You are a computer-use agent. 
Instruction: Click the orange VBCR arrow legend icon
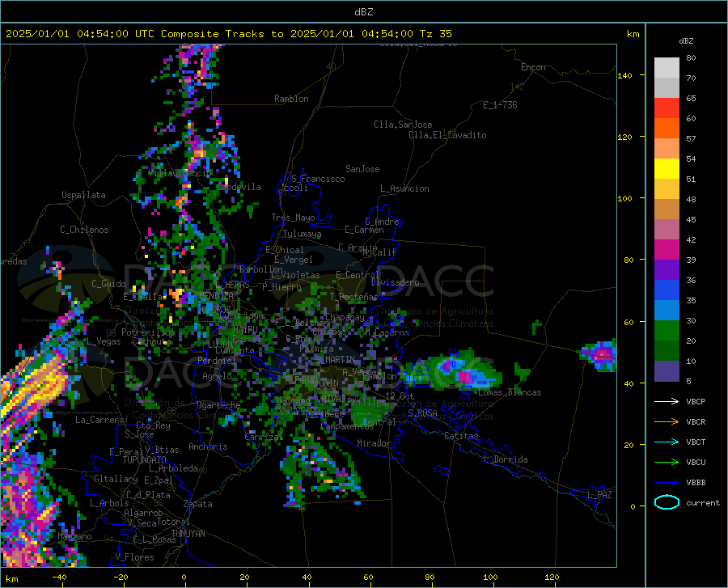(x=667, y=421)
